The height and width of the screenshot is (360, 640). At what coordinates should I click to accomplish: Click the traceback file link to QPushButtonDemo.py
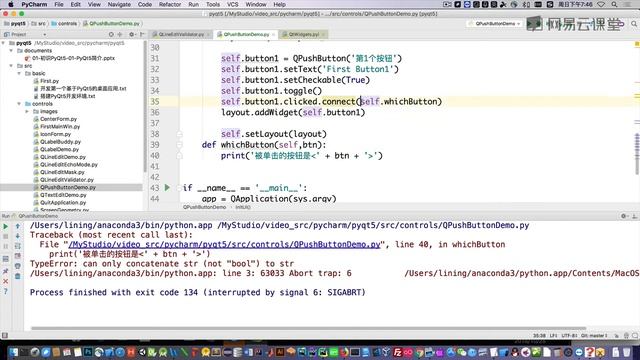tap(224, 244)
